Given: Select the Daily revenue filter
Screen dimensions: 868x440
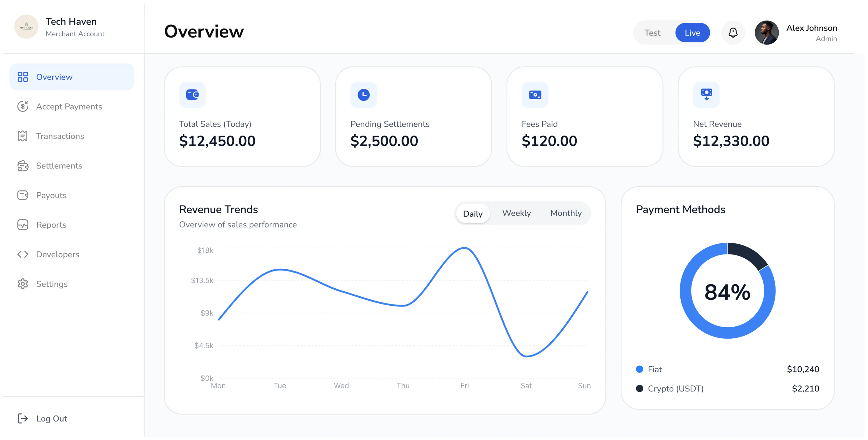Looking at the screenshot, I should [472, 214].
